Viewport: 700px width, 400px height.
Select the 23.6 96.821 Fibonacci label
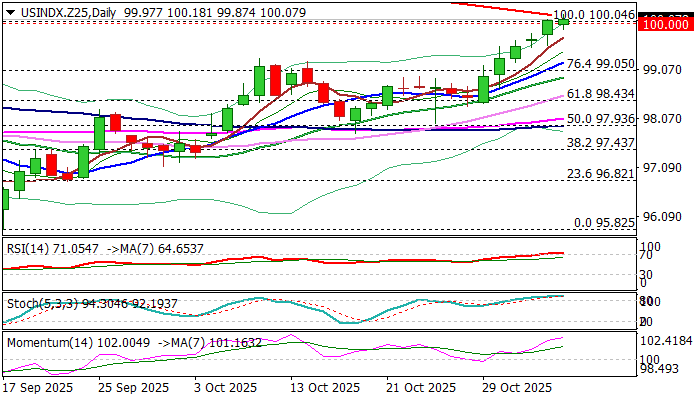pyautogui.click(x=600, y=174)
